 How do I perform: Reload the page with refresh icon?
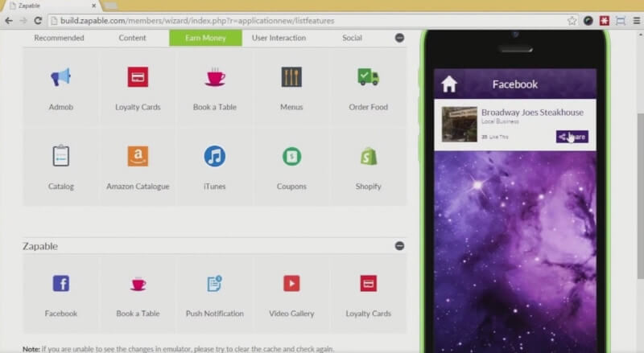(38, 21)
